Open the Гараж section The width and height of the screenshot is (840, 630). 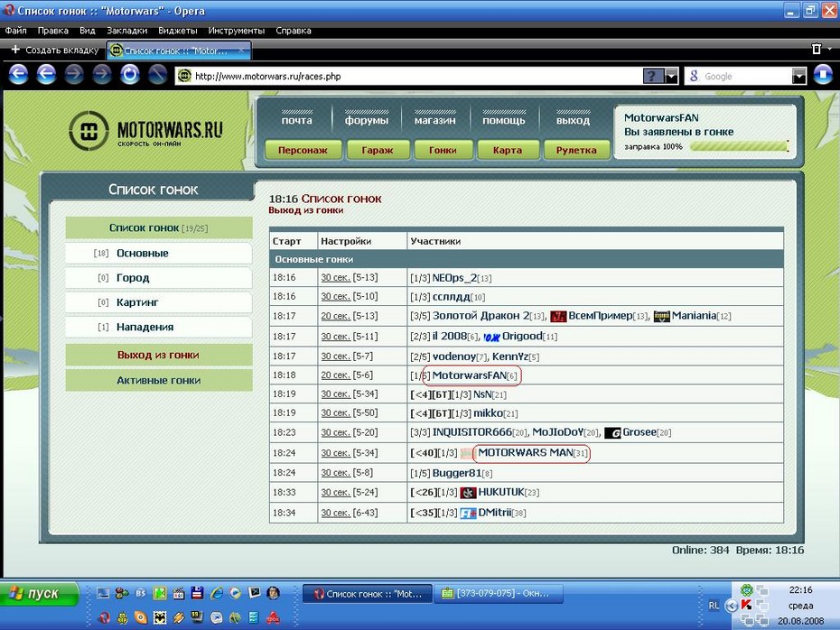click(378, 150)
